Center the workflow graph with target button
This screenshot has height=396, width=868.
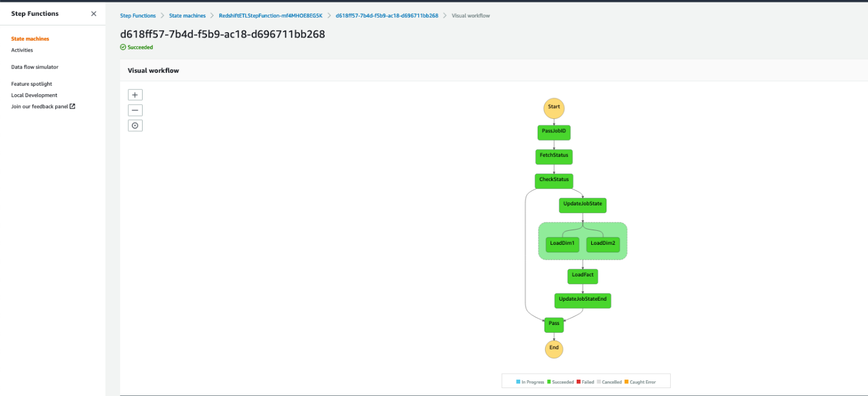click(135, 126)
